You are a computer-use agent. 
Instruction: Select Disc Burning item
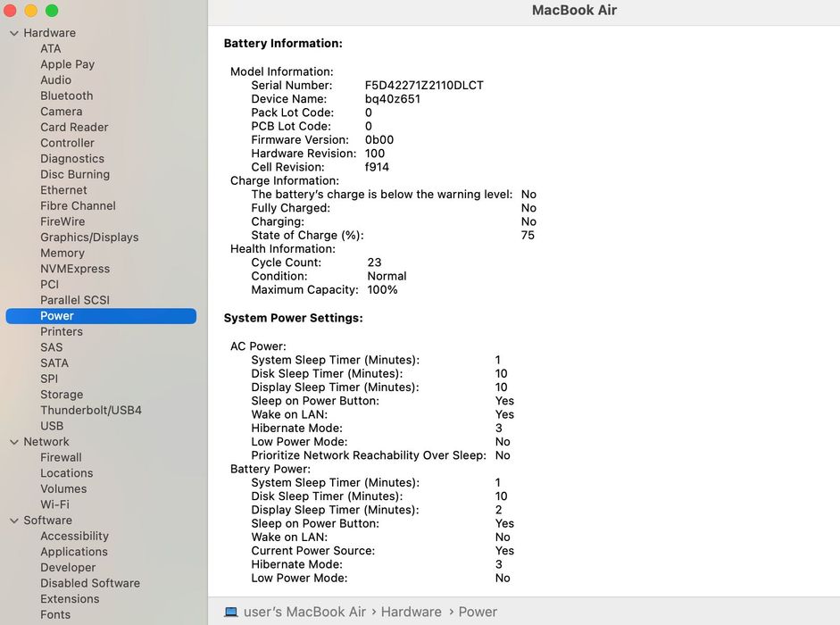tap(75, 174)
